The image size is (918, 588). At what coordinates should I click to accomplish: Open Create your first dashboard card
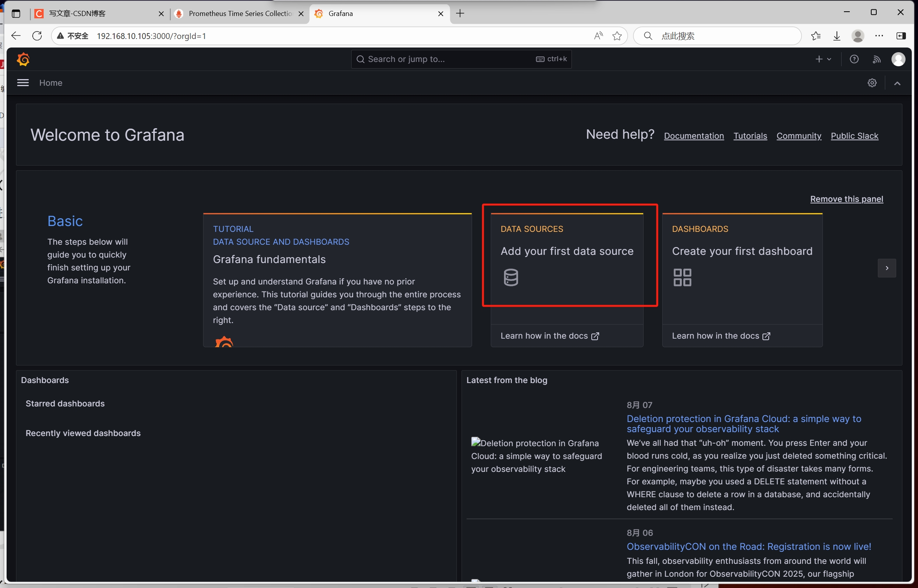click(x=742, y=269)
